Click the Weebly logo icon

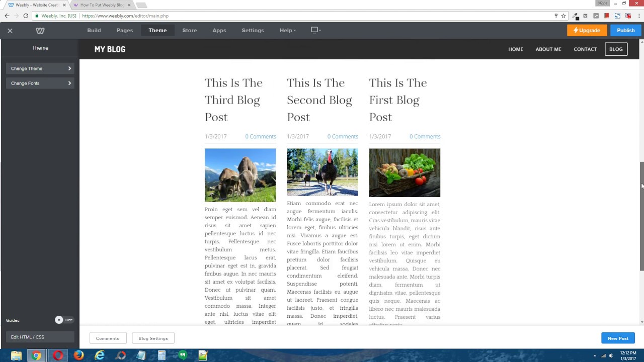click(40, 31)
